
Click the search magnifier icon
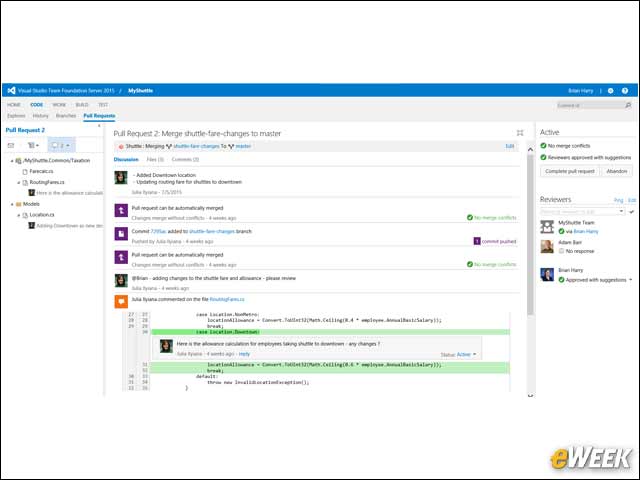coord(628,105)
